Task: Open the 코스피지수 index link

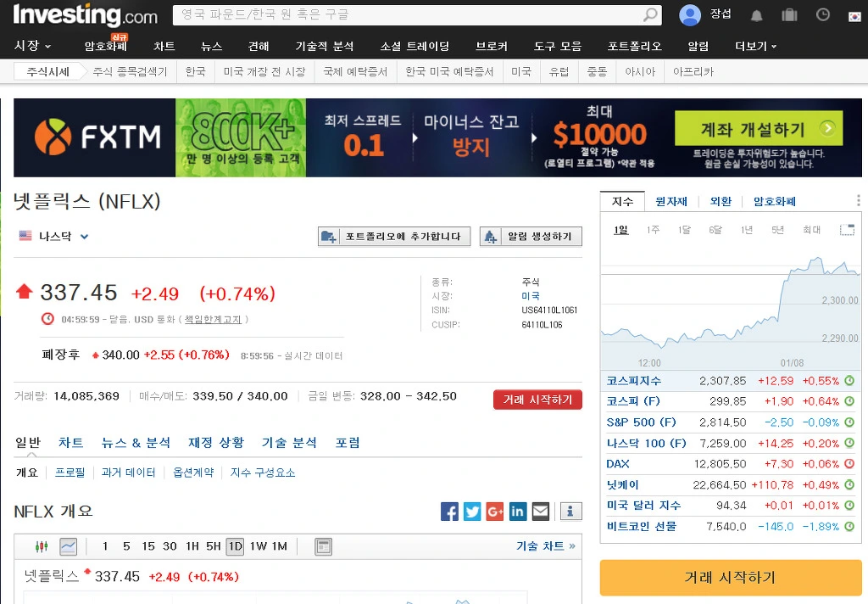Action: point(633,381)
